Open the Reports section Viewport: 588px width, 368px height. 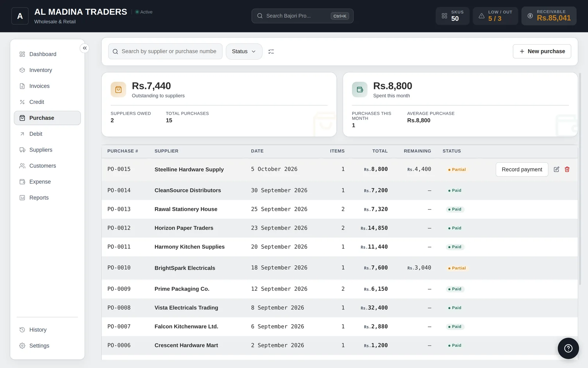pyautogui.click(x=47, y=198)
